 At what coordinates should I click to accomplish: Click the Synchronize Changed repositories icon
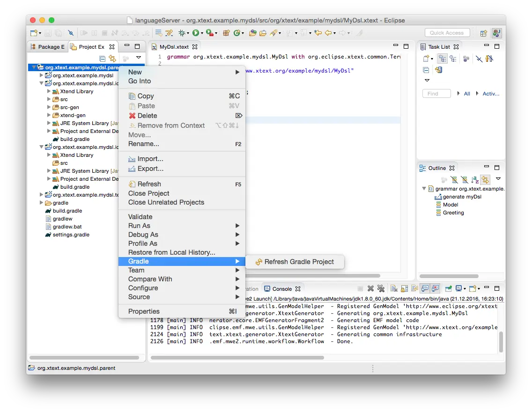pos(438,70)
